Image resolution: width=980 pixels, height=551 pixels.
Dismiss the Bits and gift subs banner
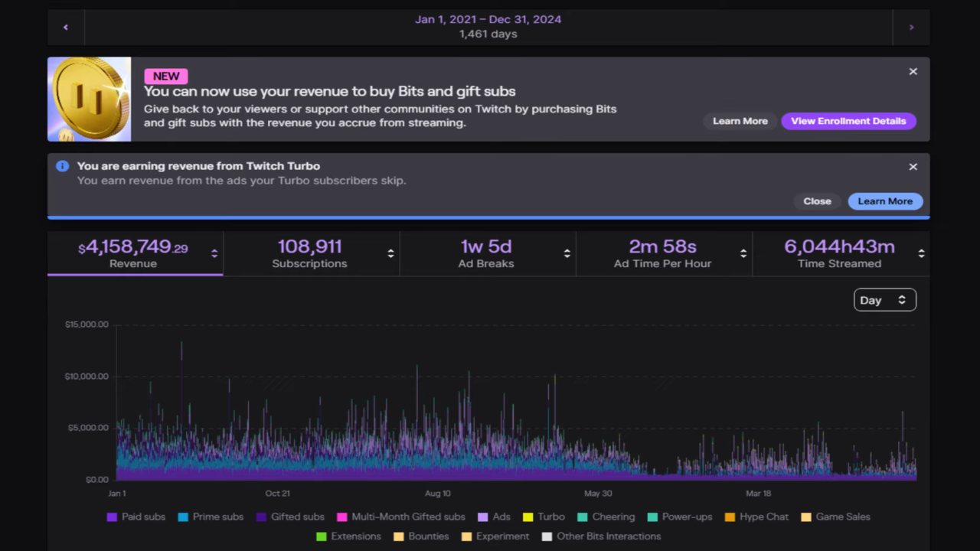(913, 71)
